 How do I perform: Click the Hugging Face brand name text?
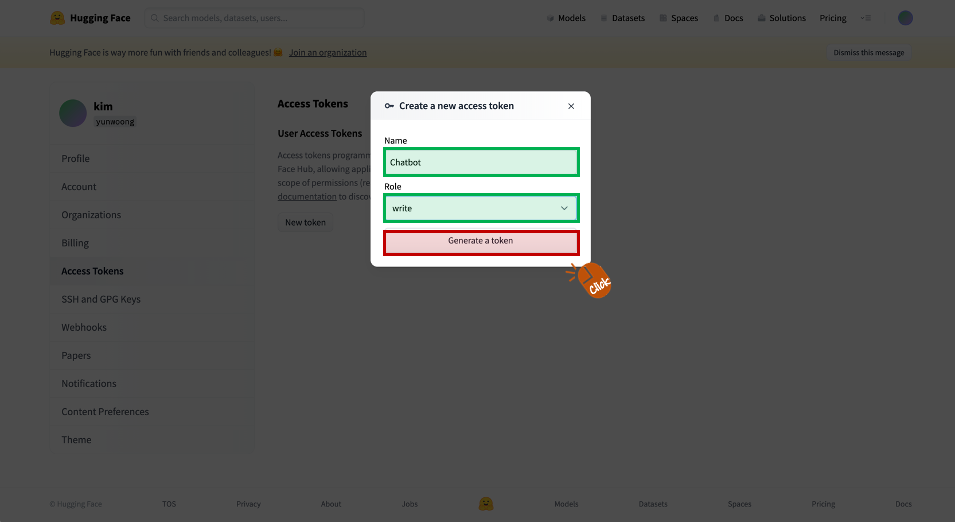(x=100, y=18)
